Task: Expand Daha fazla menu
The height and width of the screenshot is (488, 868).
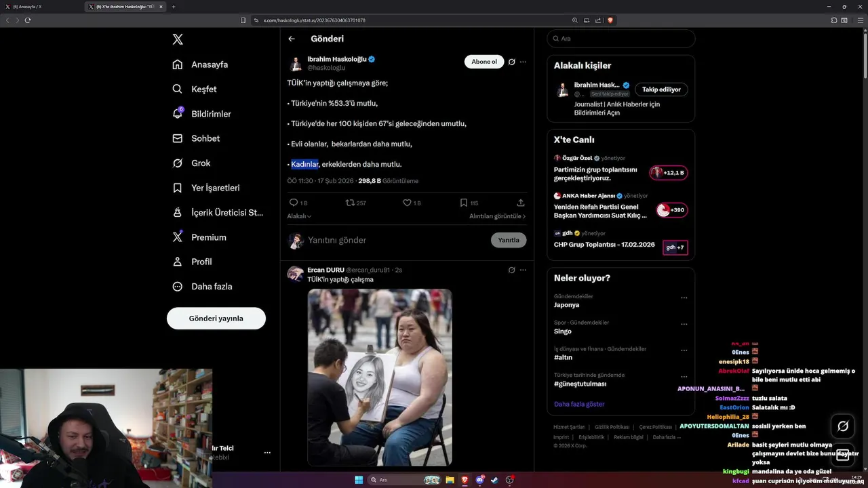Action: 202,286
